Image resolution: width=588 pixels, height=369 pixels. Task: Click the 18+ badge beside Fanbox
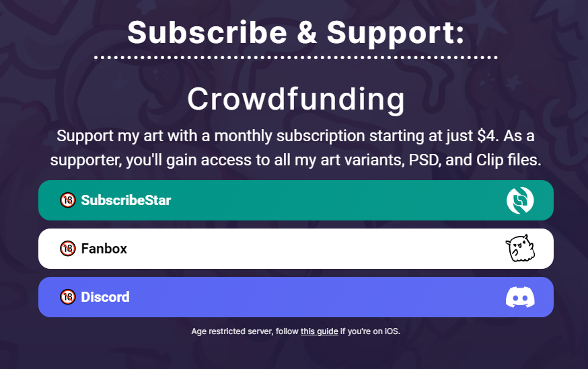coord(68,249)
